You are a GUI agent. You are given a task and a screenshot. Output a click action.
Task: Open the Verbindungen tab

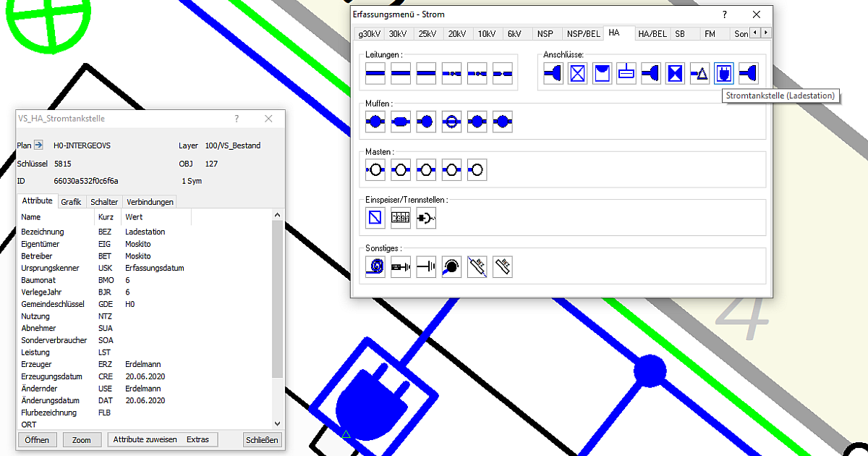tap(150, 202)
